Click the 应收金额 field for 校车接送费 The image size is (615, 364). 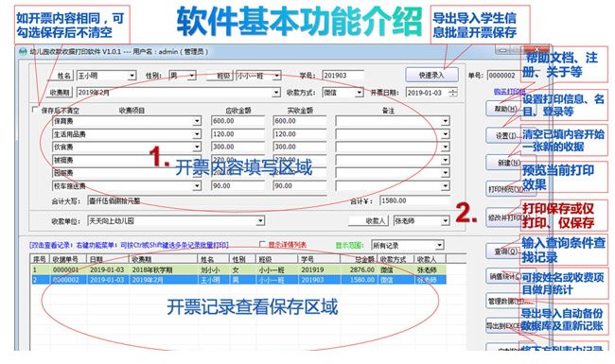coord(237,185)
